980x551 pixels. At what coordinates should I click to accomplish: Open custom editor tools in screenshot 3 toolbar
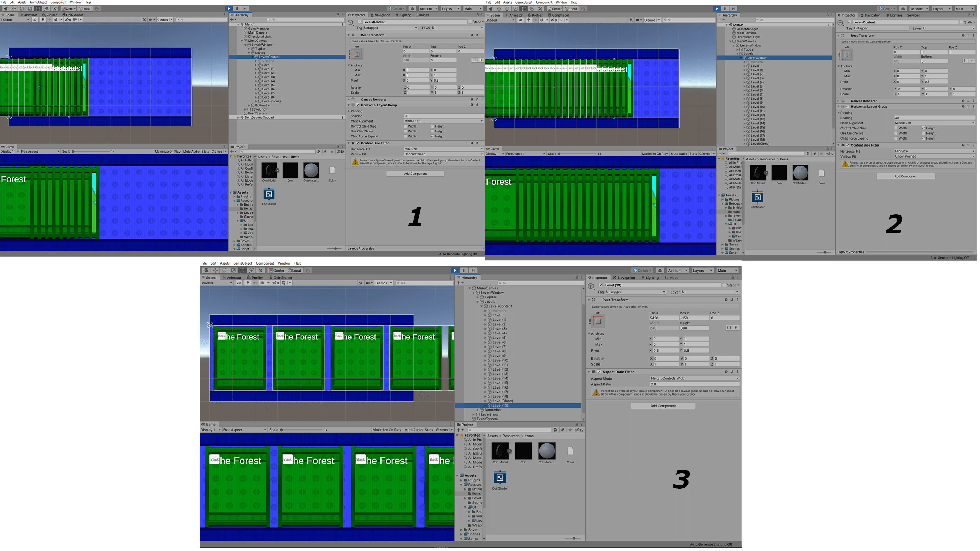coord(261,270)
